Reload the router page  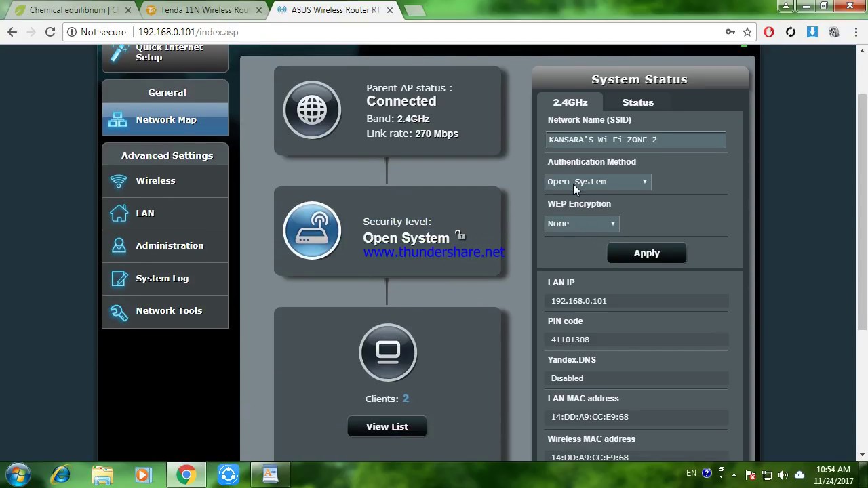coord(50,32)
